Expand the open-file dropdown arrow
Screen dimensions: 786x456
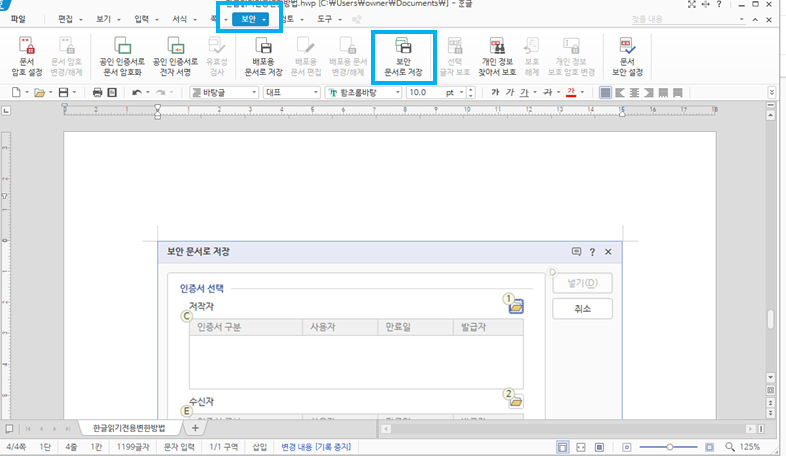click(x=51, y=93)
